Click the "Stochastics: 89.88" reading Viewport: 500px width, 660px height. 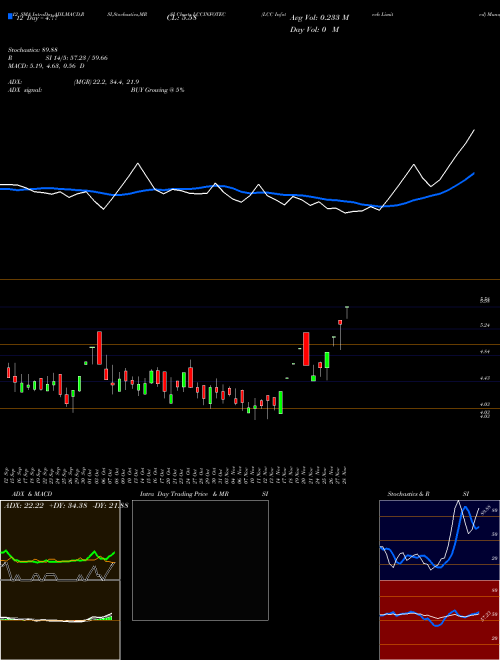[x=33, y=50]
